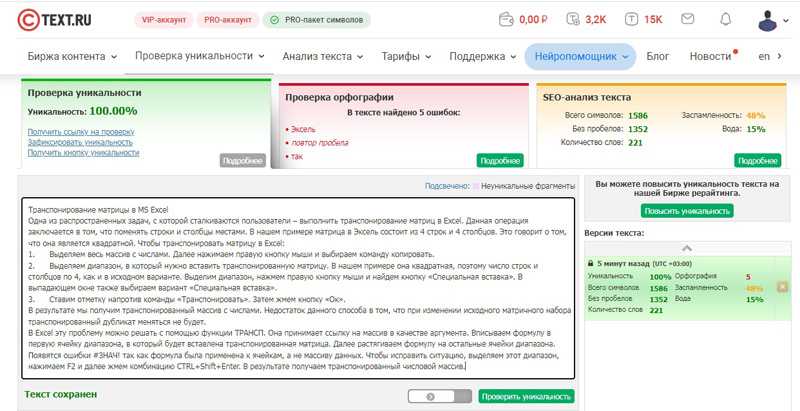
Task: Click the Эксель spelling error
Action: [x=303, y=130]
